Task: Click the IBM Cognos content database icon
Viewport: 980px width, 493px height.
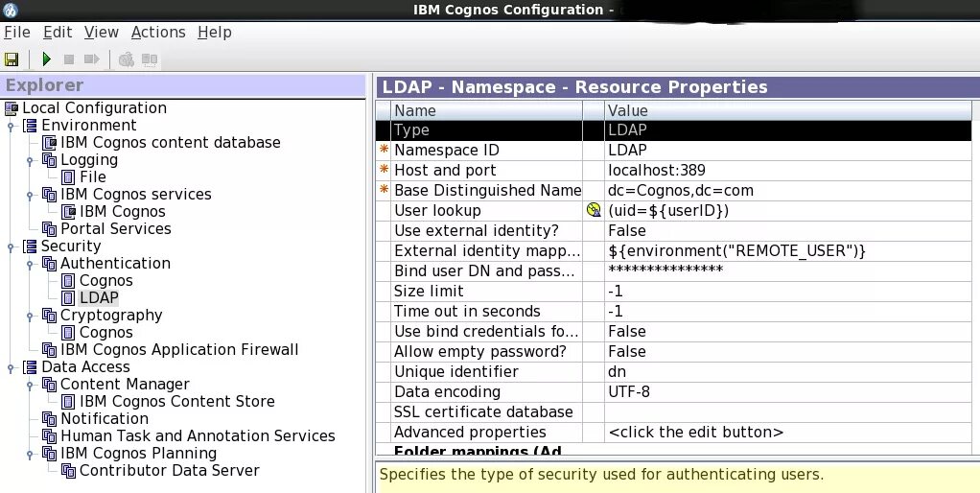Action: click(49, 143)
